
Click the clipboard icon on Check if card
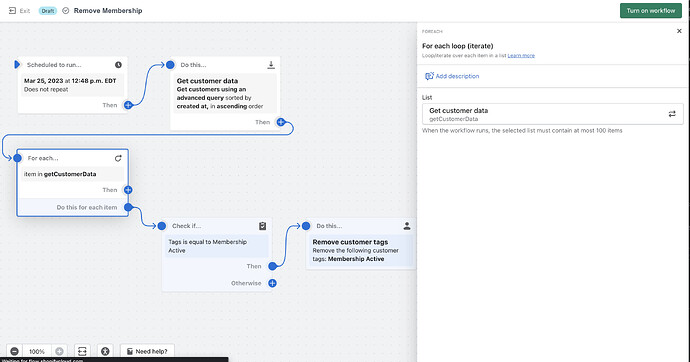[x=263, y=226]
